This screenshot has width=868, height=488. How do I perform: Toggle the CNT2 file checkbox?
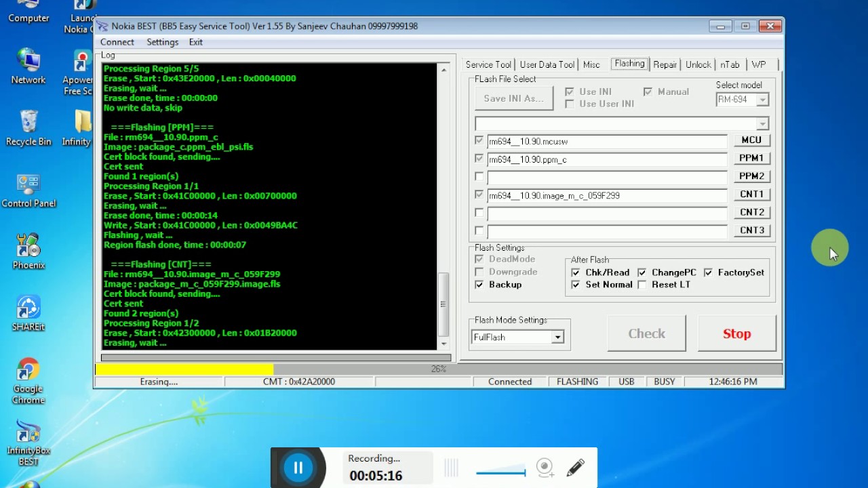[479, 213]
